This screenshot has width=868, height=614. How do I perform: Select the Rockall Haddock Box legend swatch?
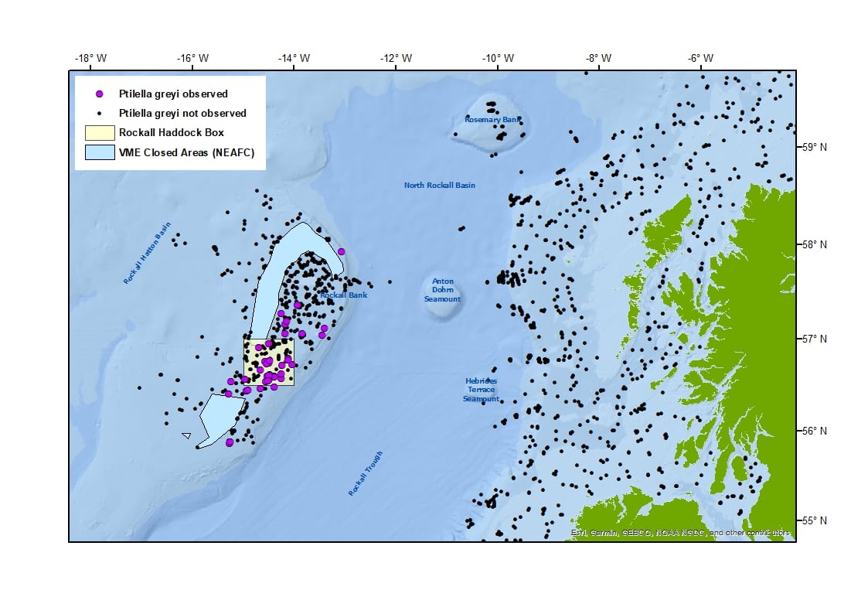pos(99,132)
